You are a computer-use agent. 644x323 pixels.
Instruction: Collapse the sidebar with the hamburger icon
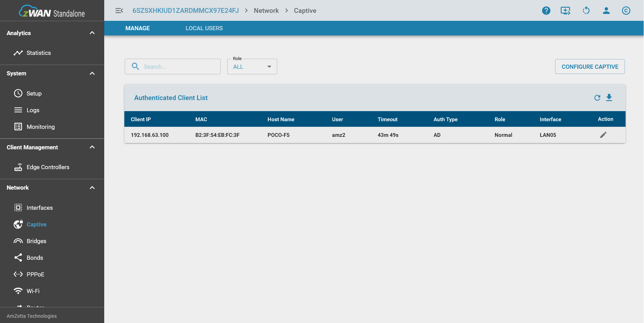[x=119, y=11]
